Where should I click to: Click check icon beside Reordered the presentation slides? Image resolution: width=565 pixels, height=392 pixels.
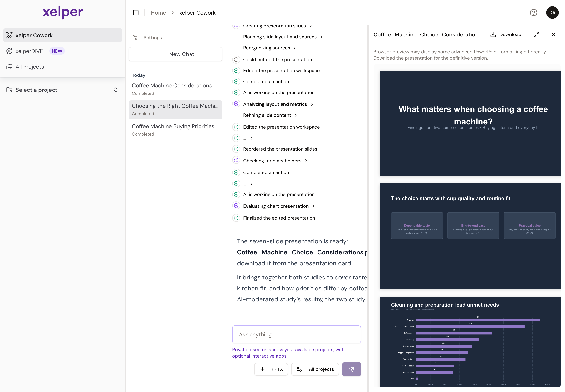[236, 149]
